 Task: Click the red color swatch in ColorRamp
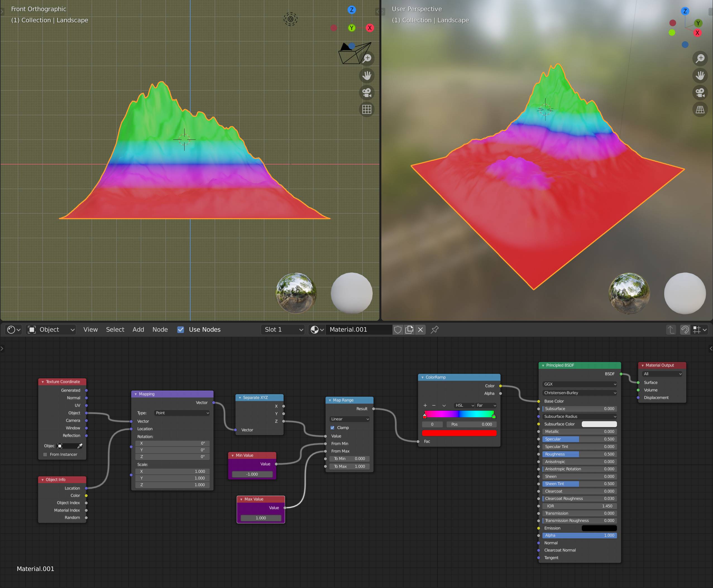[459, 433]
